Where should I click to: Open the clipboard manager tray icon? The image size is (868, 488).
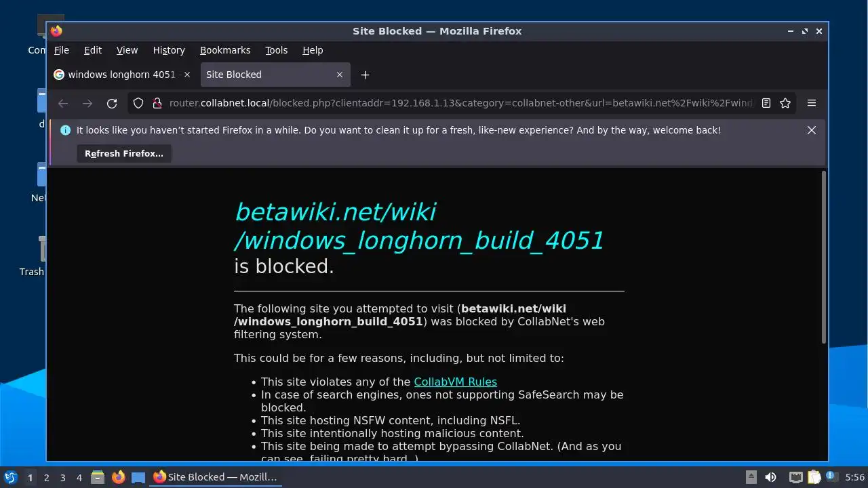814,477
